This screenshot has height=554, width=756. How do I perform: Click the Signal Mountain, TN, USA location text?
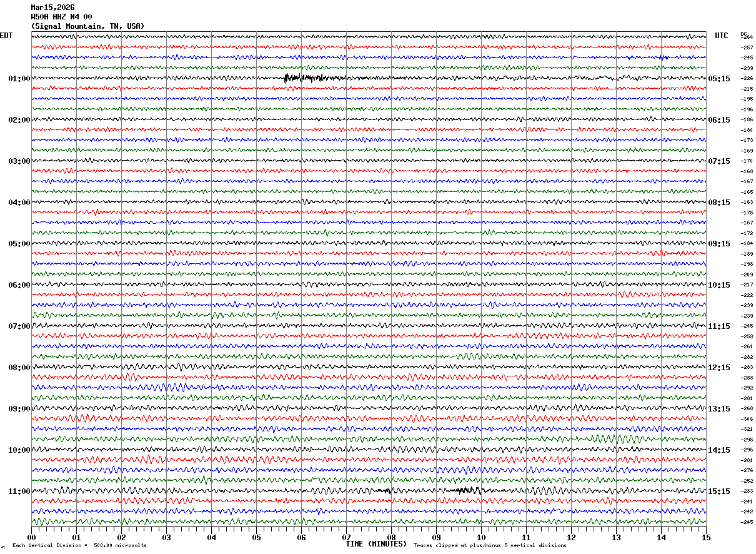[87, 26]
